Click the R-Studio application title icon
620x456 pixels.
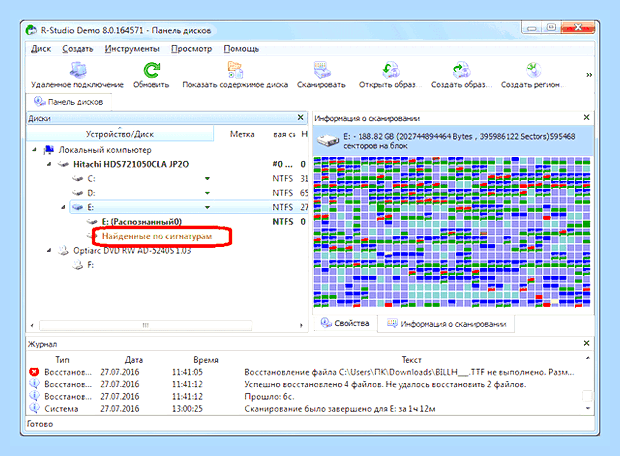coord(31,30)
